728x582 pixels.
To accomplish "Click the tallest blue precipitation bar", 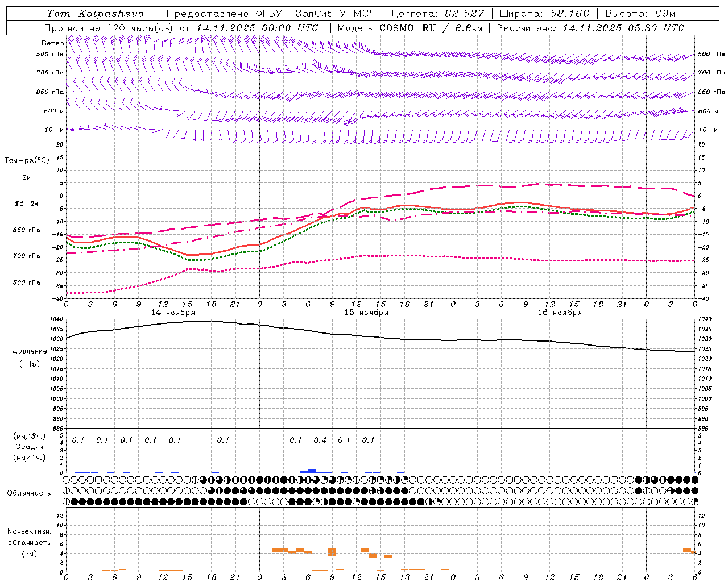I will click(x=312, y=471).
